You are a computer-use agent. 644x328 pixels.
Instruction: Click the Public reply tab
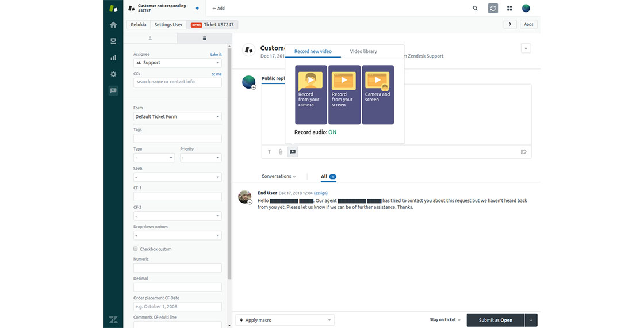pyautogui.click(x=274, y=78)
